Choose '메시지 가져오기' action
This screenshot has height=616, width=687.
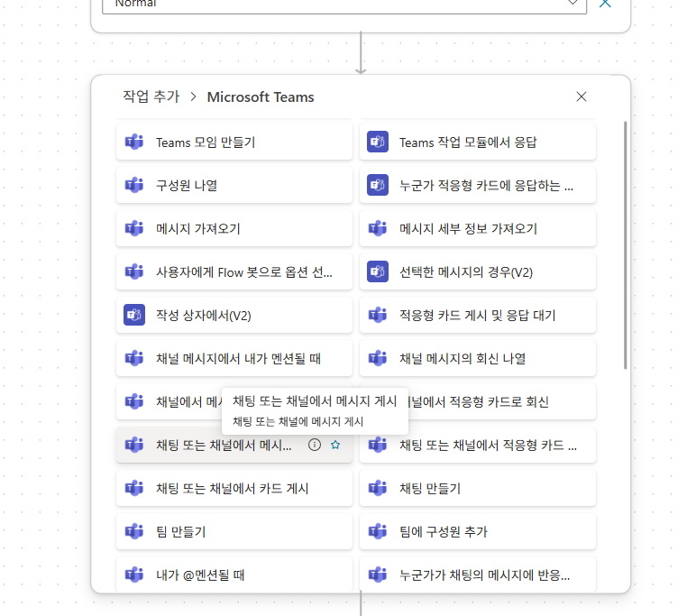234,228
